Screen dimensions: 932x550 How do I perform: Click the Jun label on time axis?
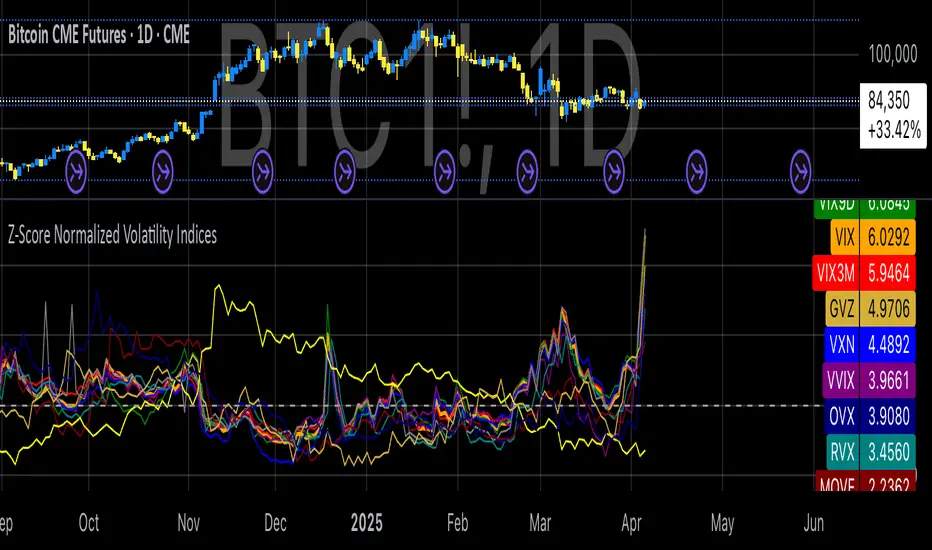pyautogui.click(x=814, y=523)
